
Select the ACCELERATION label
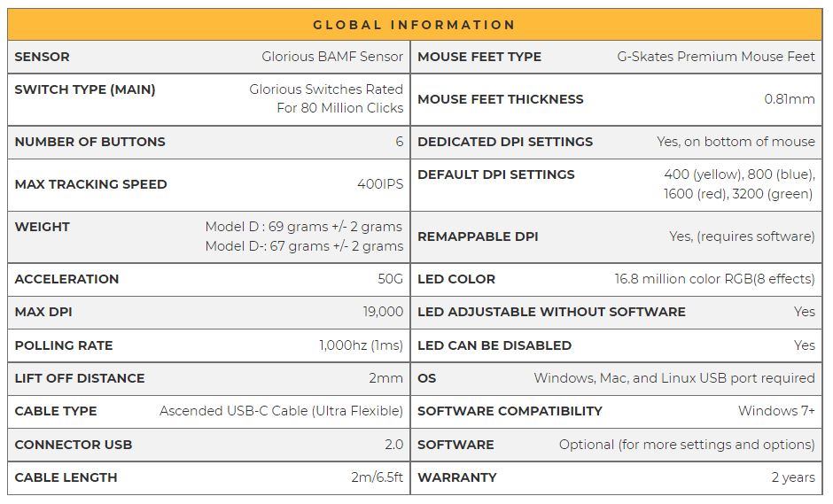coord(66,279)
